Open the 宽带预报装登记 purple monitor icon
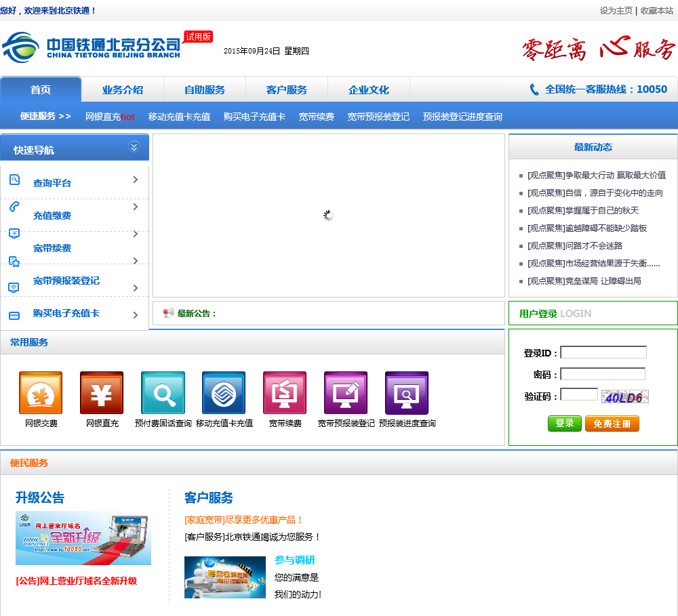 pos(346,392)
